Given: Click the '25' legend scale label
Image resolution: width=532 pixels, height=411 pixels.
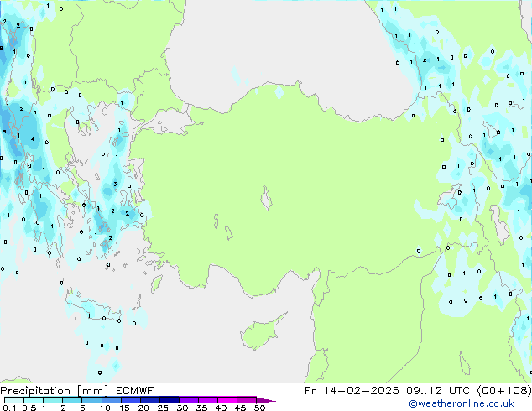Looking at the screenshot, I should 163,408.
